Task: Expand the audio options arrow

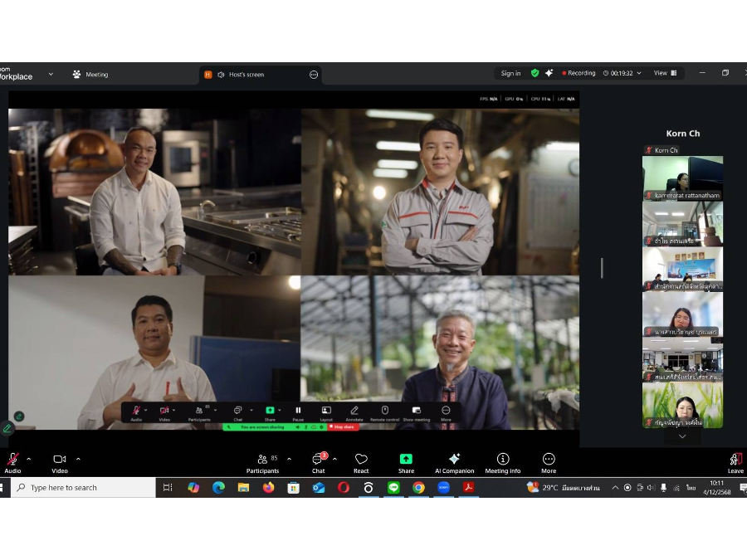Action: pyautogui.click(x=29, y=459)
